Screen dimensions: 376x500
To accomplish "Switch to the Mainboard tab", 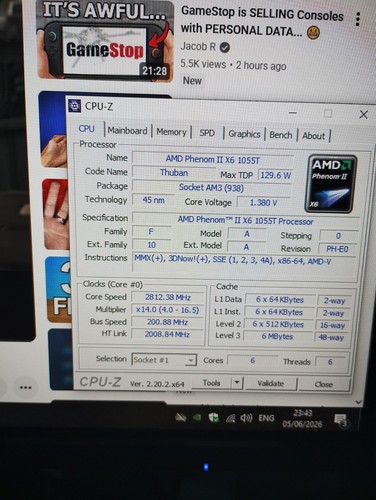I will coord(127,131).
